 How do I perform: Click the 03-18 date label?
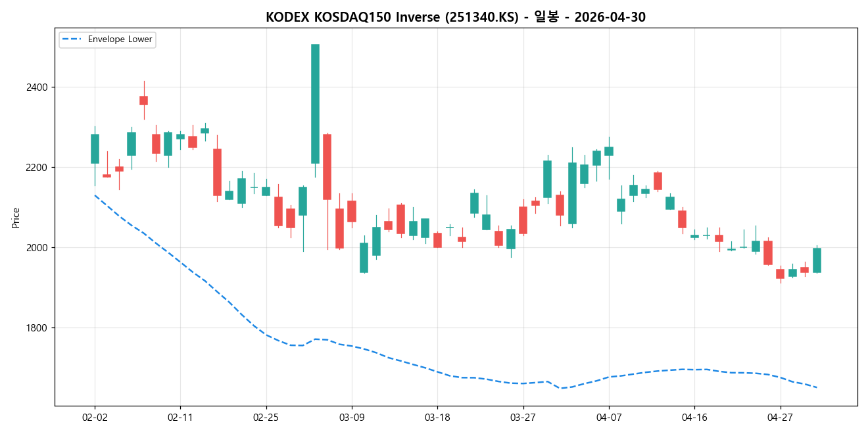pyautogui.click(x=437, y=417)
